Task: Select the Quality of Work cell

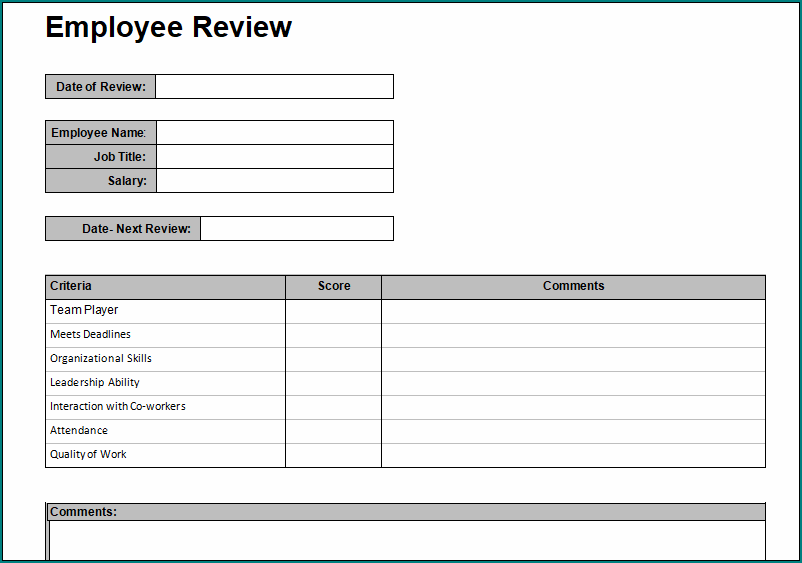Action: (x=165, y=455)
